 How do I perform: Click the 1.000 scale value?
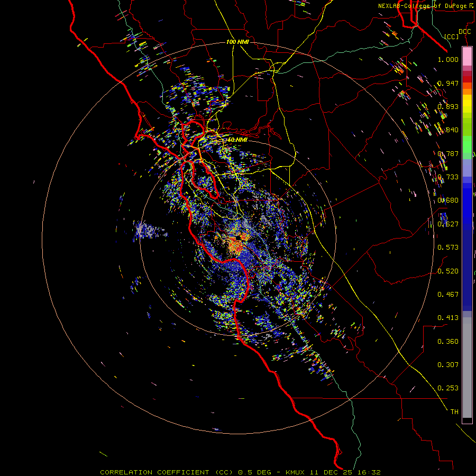448,59
